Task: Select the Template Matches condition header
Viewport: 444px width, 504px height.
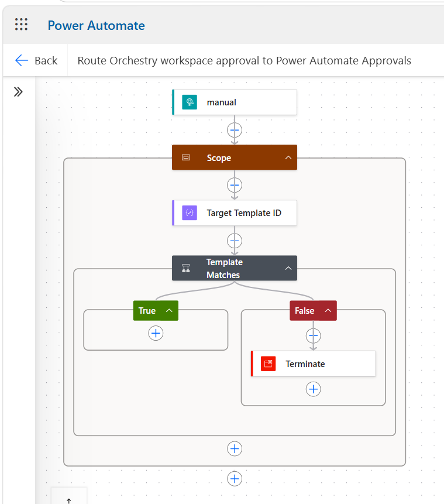Action: (x=235, y=268)
